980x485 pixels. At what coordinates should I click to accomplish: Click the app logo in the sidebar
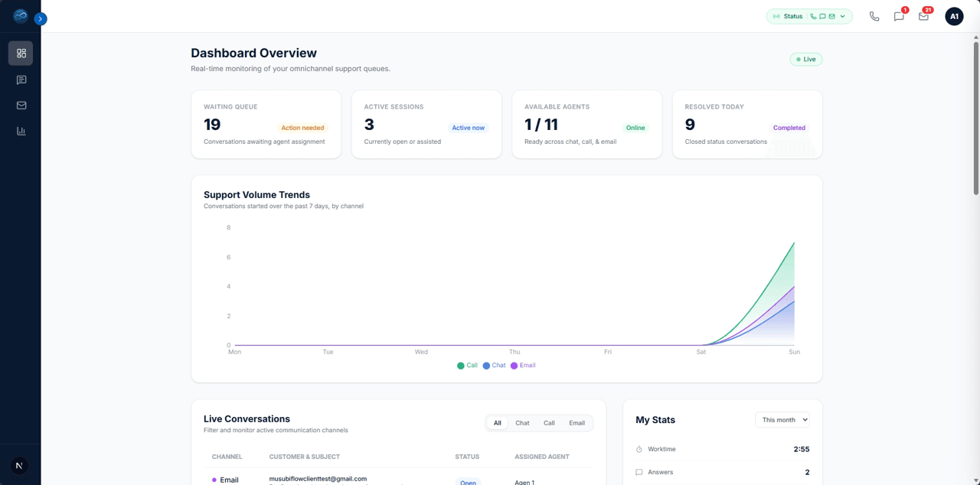click(x=20, y=16)
